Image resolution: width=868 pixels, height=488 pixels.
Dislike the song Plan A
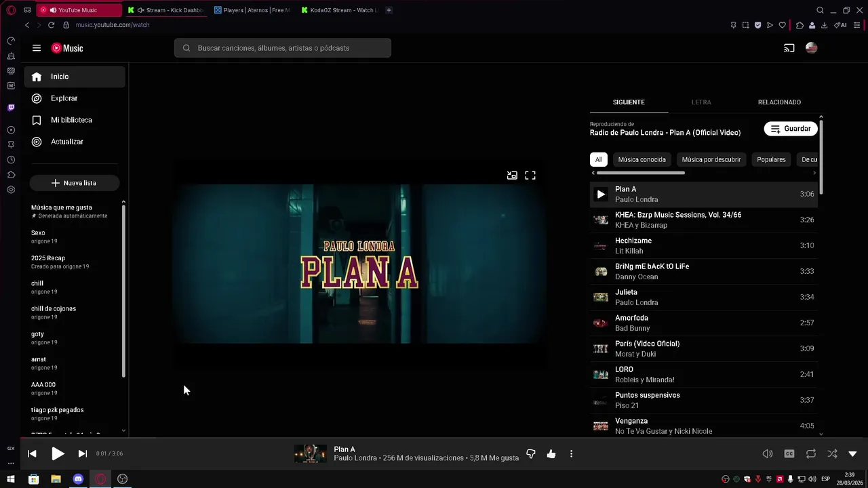pyautogui.click(x=531, y=454)
